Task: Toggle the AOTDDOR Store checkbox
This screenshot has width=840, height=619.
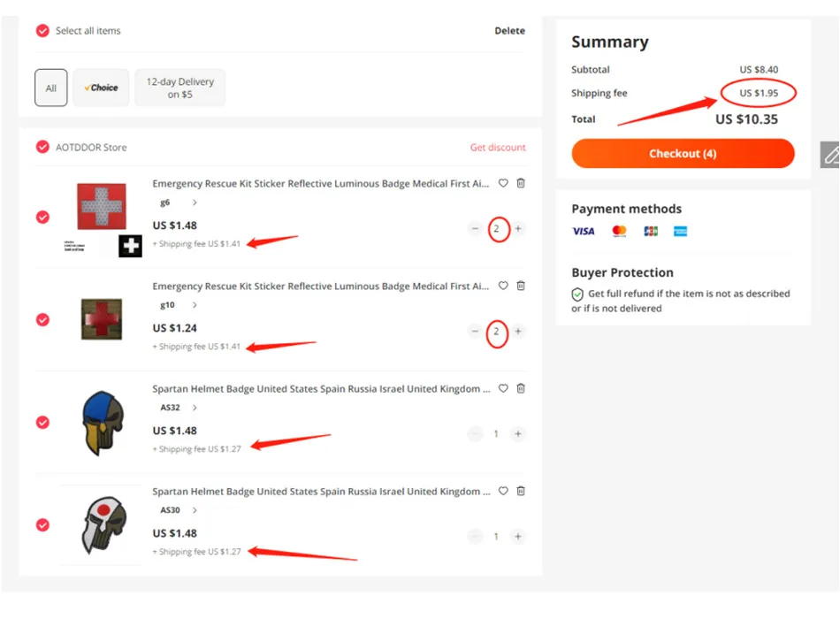Action: coord(42,148)
